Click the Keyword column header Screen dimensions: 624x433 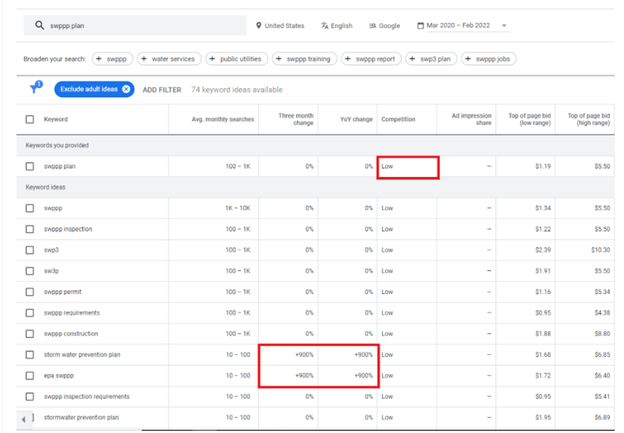pos(56,119)
